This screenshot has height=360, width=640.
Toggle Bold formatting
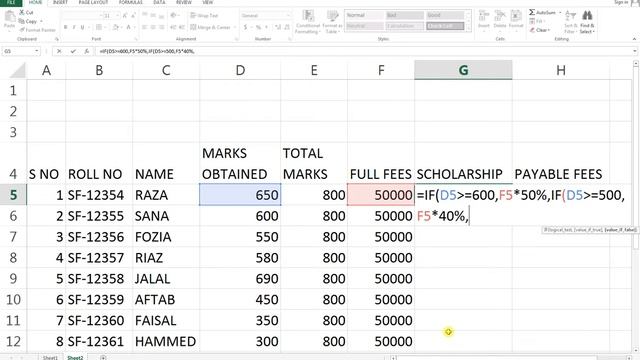[65, 27]
